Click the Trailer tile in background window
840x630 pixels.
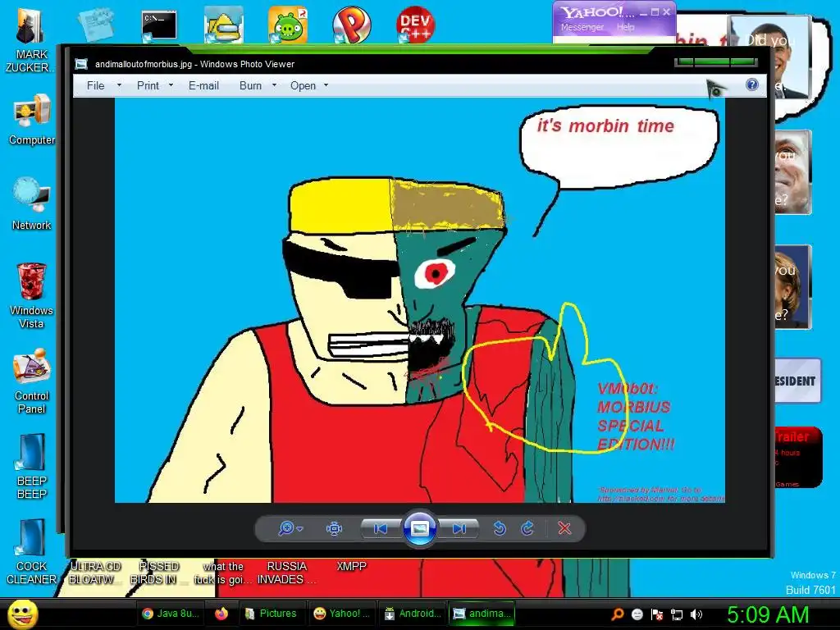(798, 457)
